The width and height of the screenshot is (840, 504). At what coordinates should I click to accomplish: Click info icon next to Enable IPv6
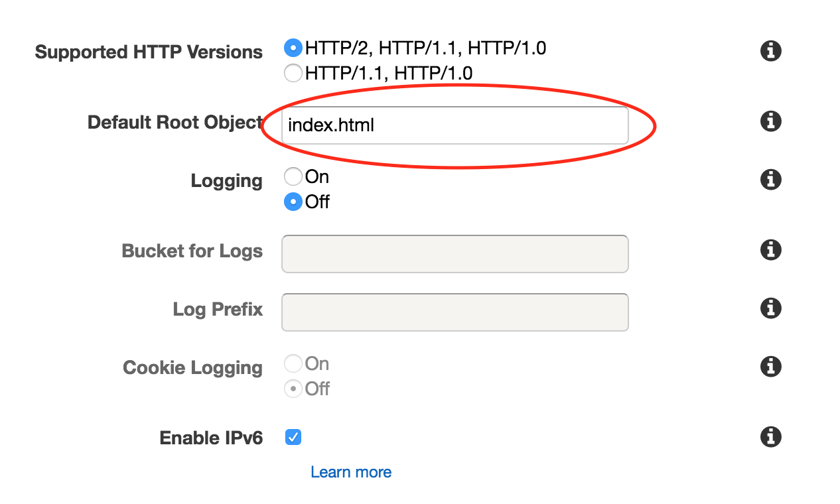click(770, 437)
